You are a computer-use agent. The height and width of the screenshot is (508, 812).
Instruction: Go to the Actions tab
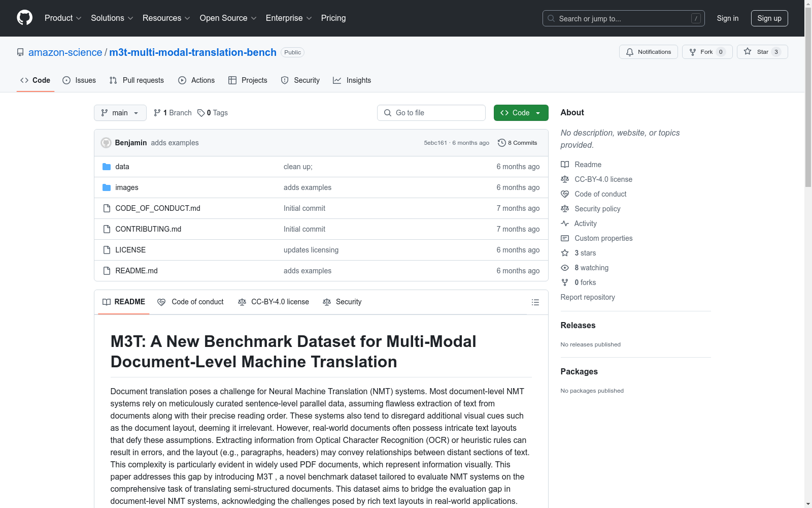click(196, 80)
